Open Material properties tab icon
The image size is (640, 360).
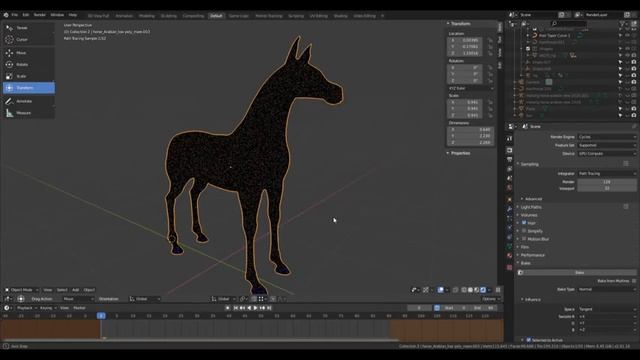click(x=509, y=256)
